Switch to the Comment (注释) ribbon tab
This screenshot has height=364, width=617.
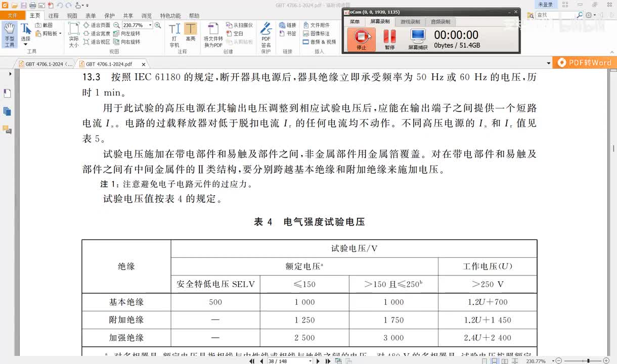click(54, 16)
